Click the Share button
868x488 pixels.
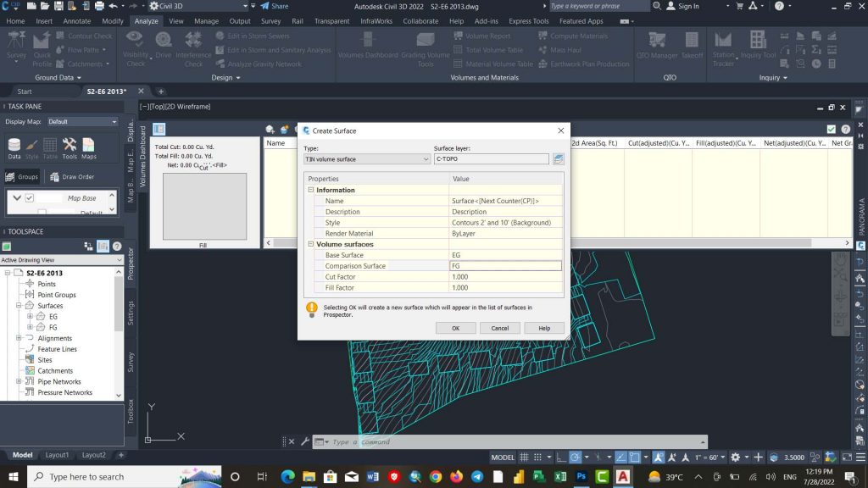click(275, 6)
